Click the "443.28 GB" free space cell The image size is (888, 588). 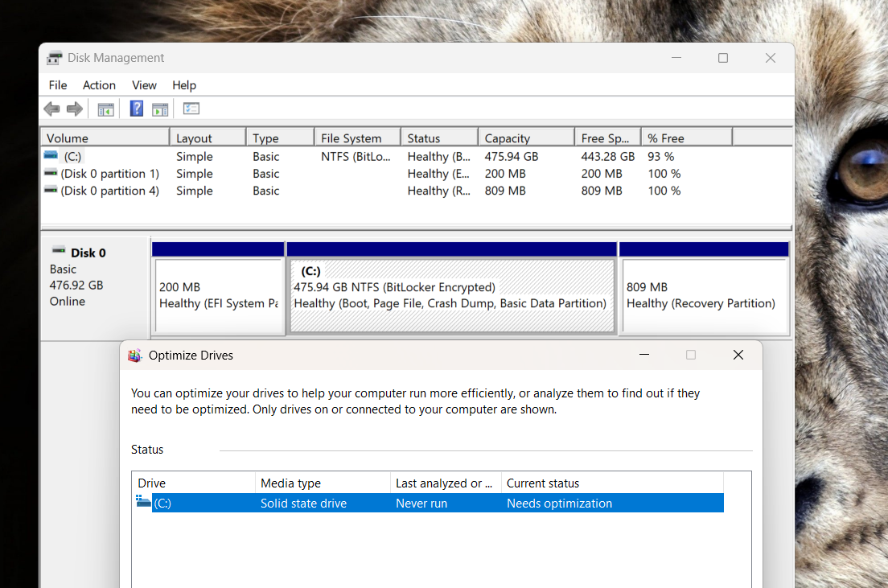tap(607, 156)
